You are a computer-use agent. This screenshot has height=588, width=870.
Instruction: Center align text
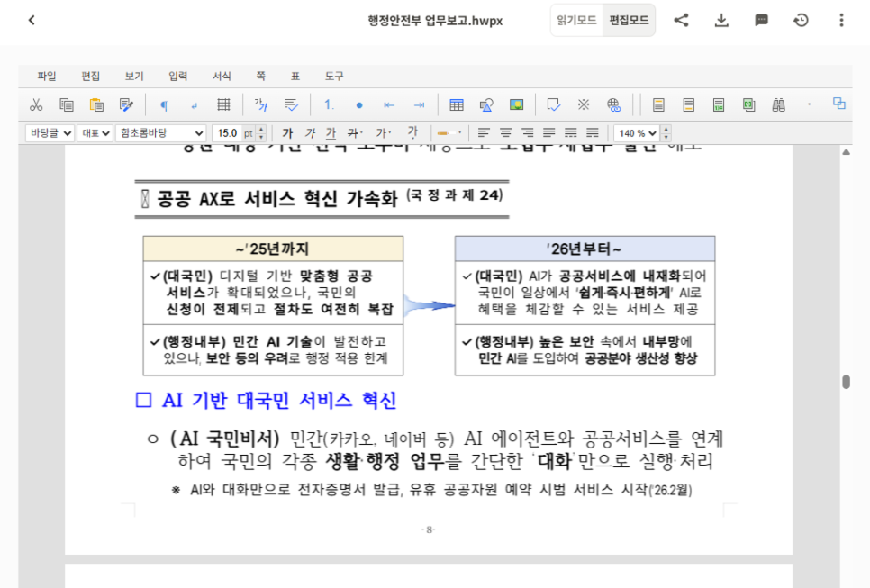(505, 133)
